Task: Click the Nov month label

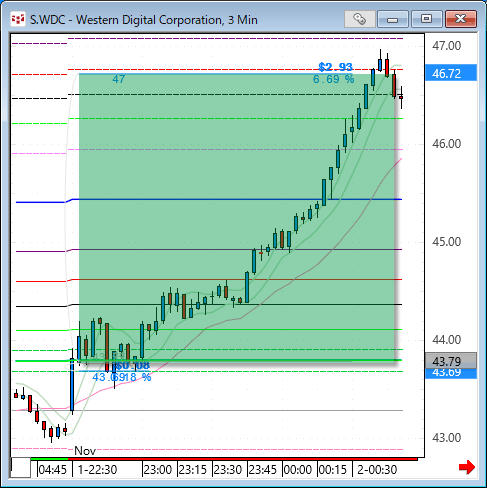Action: 85,451
